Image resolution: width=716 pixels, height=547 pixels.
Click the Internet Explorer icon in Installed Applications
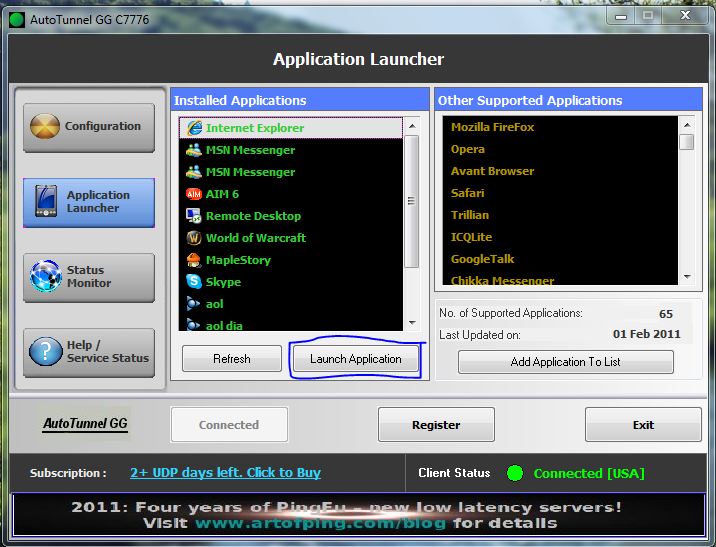click(x=194, y=128)
